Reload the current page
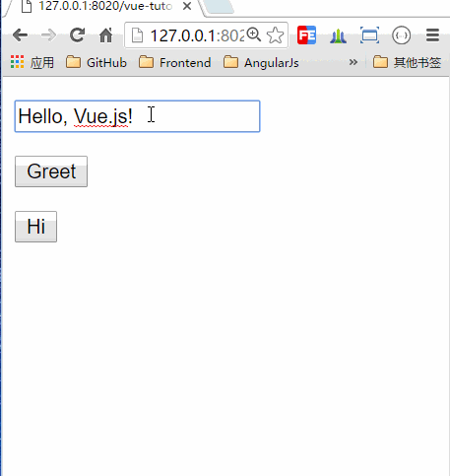Image resolution: width=450 pixels, height=476 pixels. click(x=78, y=34)
